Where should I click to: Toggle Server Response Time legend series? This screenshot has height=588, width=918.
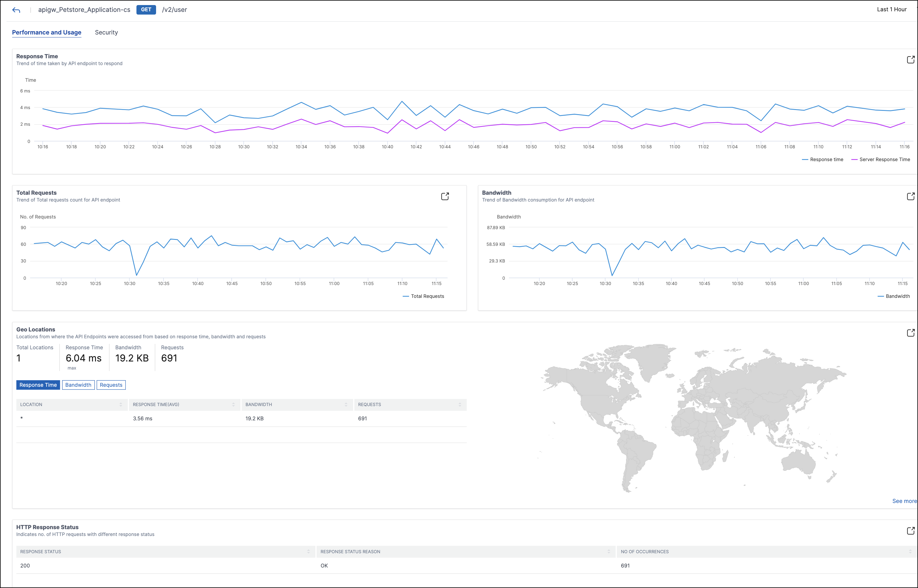[881, 160]
